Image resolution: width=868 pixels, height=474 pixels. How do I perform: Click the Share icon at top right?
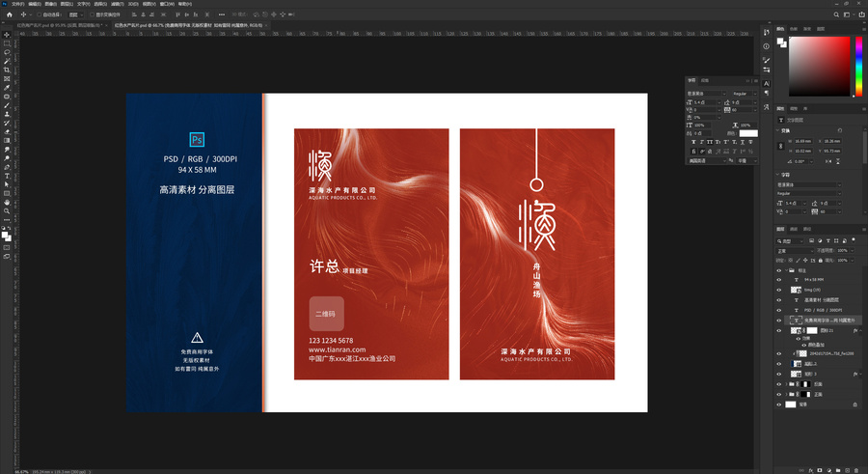pyautogui.click(x=861, y=14)
